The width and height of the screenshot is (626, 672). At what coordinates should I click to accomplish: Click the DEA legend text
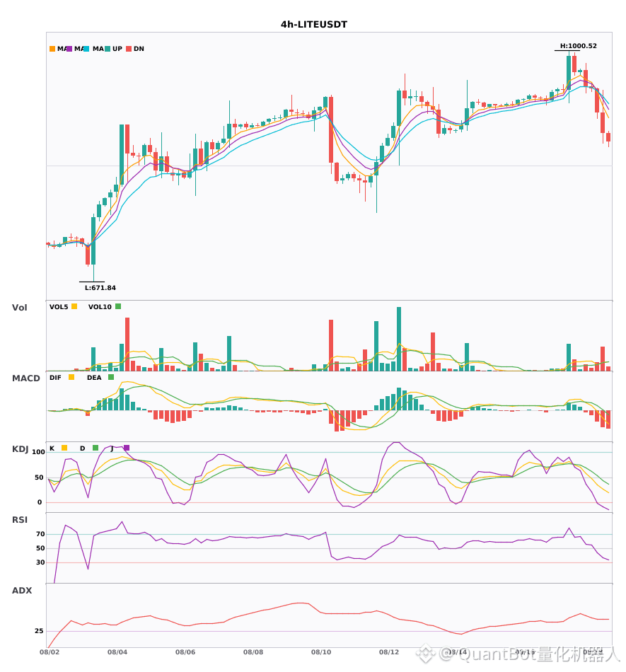(x=94, y=378)
